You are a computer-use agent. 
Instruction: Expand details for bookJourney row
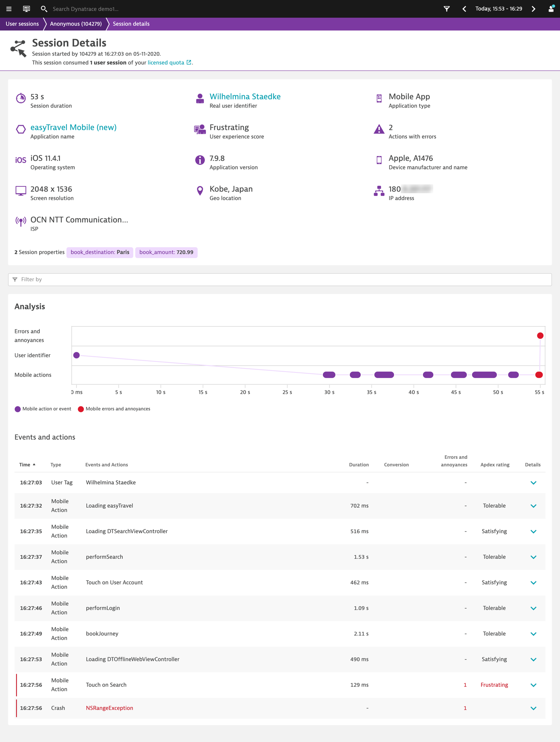point(533,634)
